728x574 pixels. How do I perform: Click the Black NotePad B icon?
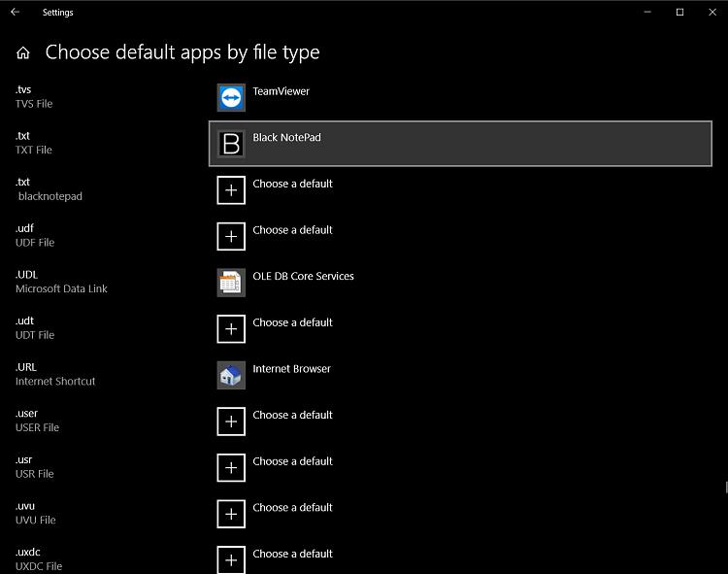231,144
